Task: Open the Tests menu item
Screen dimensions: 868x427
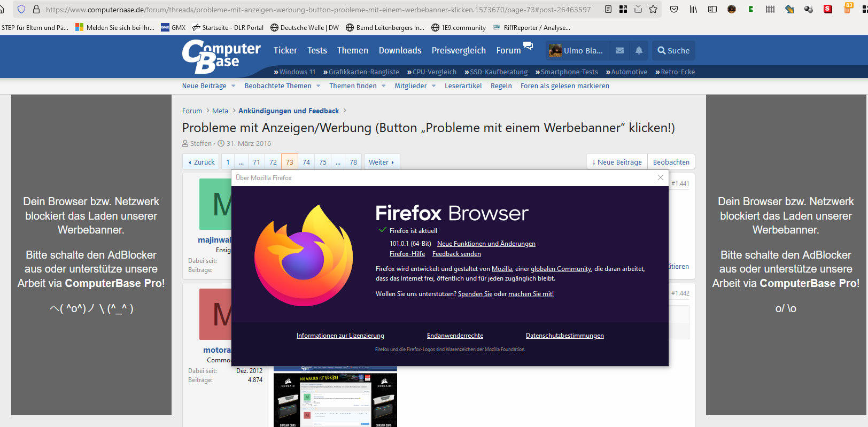Action: tap(317, 50)
